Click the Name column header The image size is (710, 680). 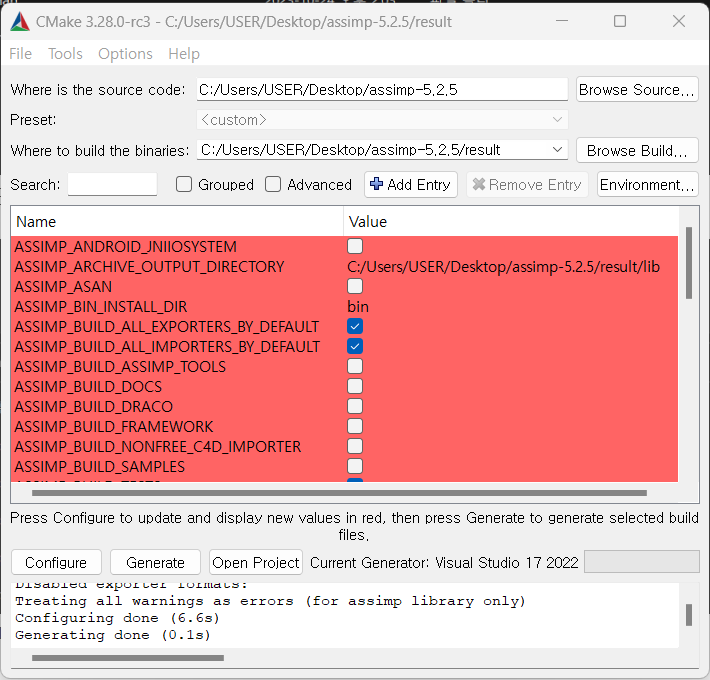(x=177, y=222)
